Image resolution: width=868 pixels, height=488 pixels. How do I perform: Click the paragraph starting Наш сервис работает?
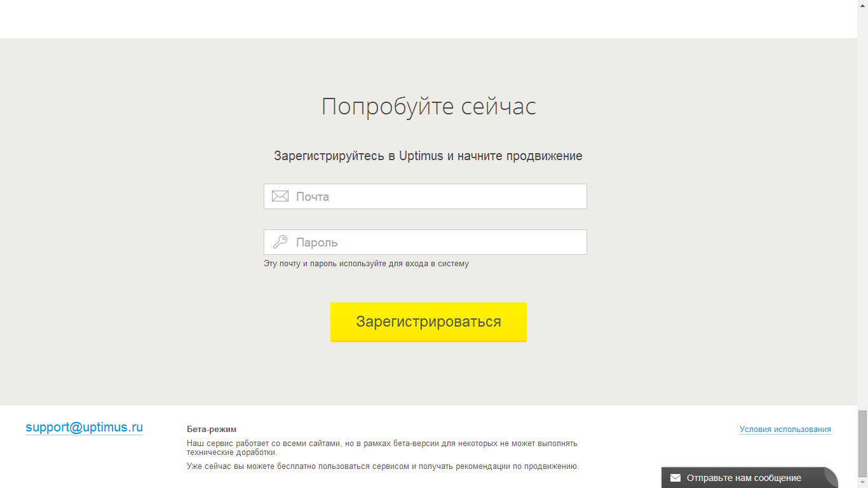(x=382, y=448)
